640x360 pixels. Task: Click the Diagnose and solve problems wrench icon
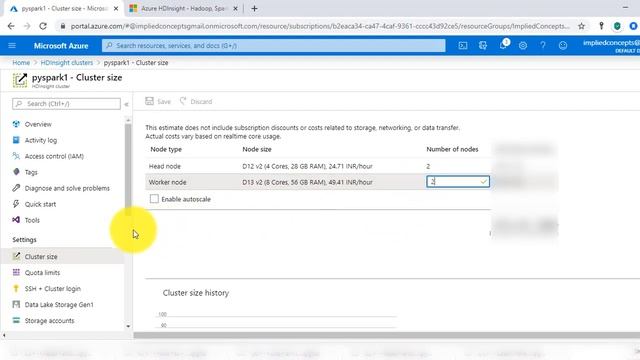[x=16, y=188]
